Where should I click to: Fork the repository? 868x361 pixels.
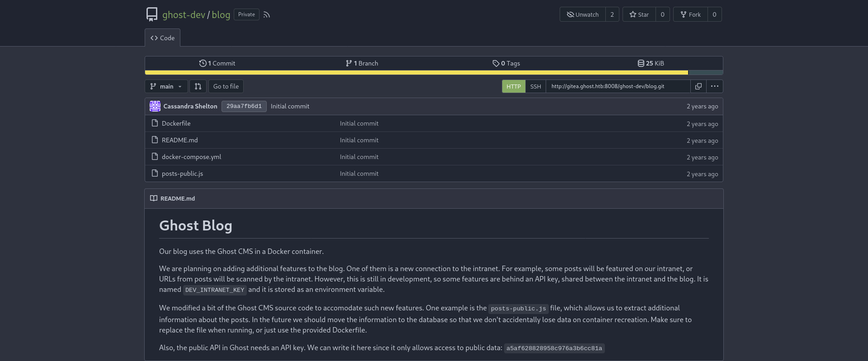pyautogui.click(x=691, y=14)
